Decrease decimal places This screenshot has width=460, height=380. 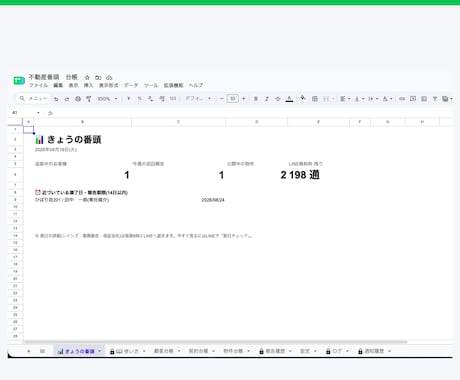tap(151, 99)
